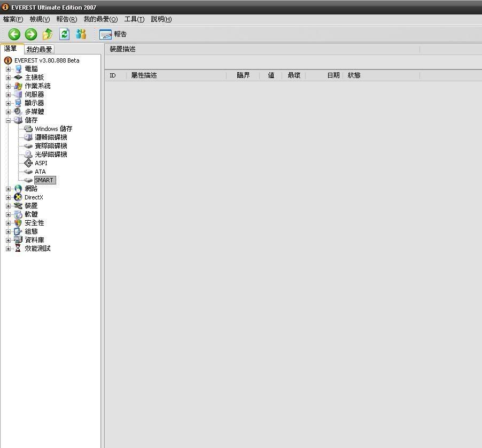The height and width of the screenshot is (448, 482).
Task: Open the 說明(H) help menu
Action: click(x=161, y=19)
